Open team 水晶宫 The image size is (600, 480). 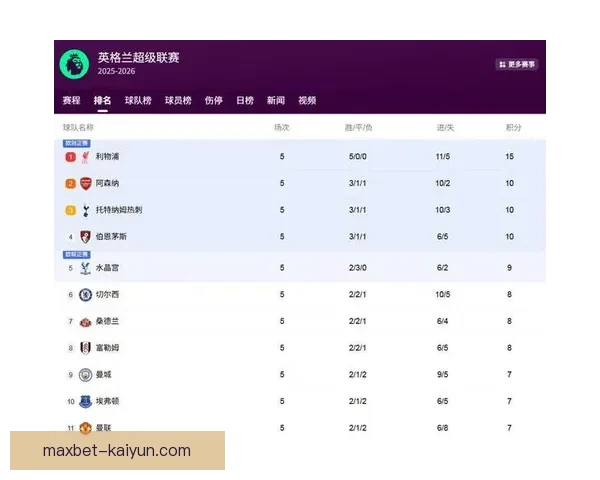pos(108,268)
